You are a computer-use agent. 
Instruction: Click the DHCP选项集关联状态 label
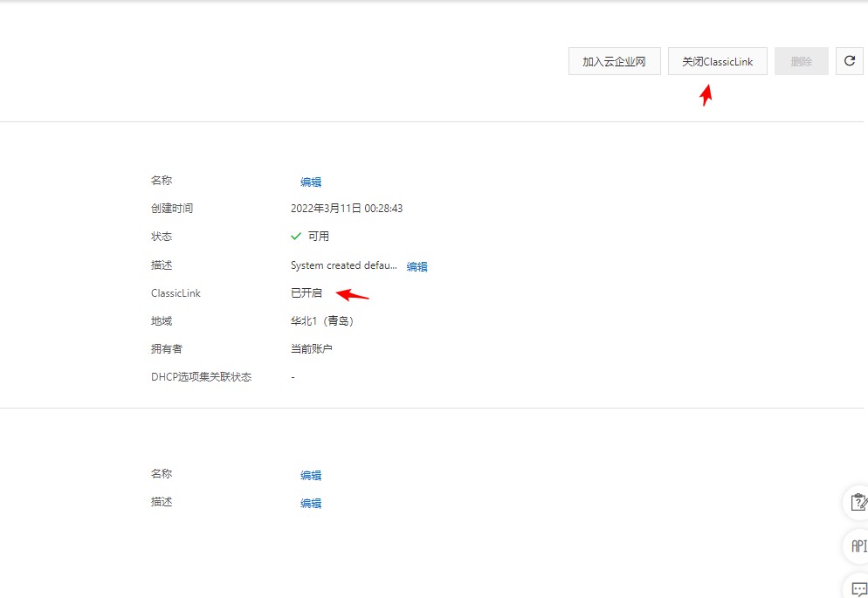click(201, 377)
